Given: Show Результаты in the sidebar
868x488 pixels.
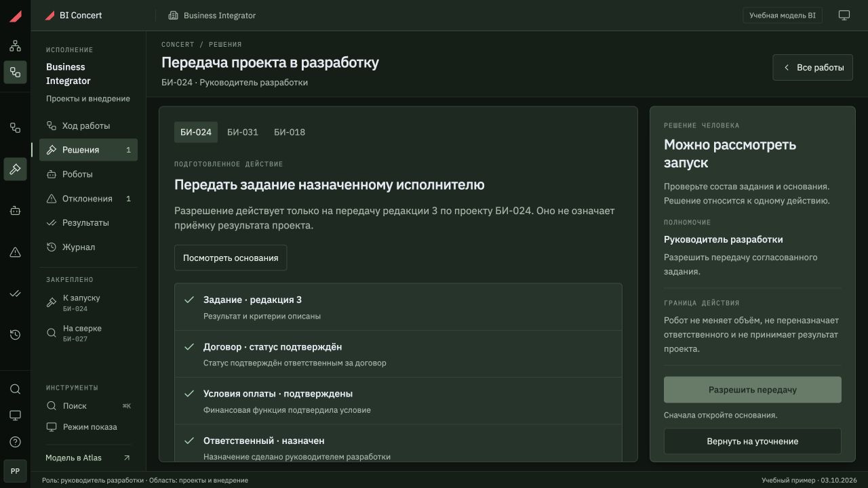Looking at the screenshot, I should coord(88,222).
